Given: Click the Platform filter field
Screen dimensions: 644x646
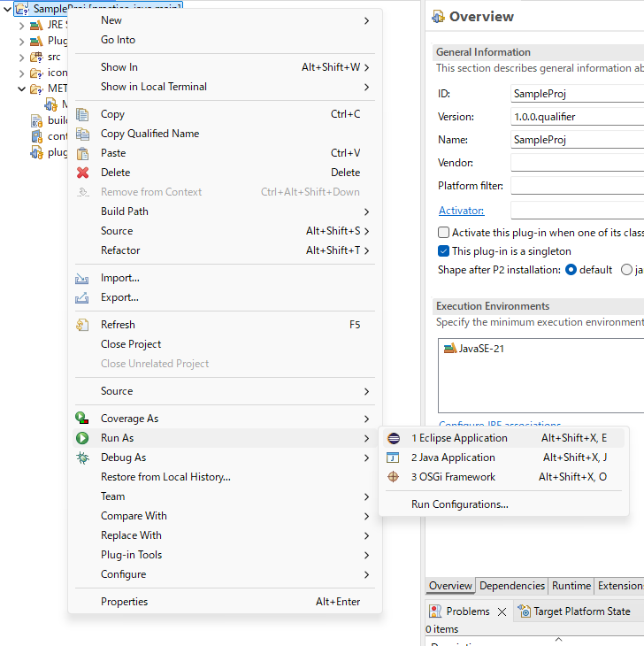Looking at the screenshot, I should click(578, 186).
